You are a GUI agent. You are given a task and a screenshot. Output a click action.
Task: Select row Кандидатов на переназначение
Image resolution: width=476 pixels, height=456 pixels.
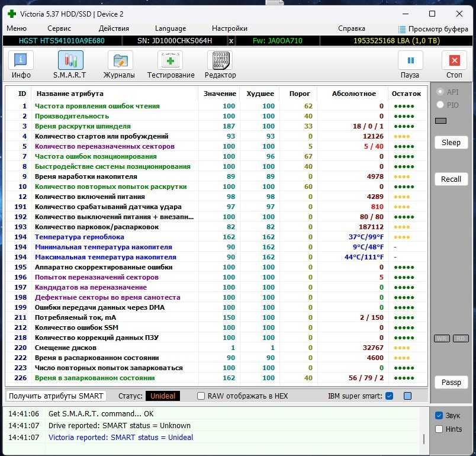point(216,287)
